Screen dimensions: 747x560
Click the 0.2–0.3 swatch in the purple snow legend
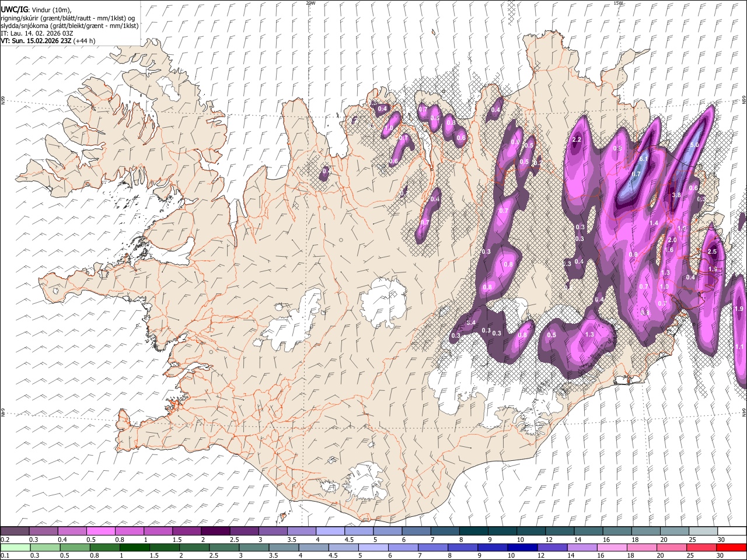(x=15, y=531)
